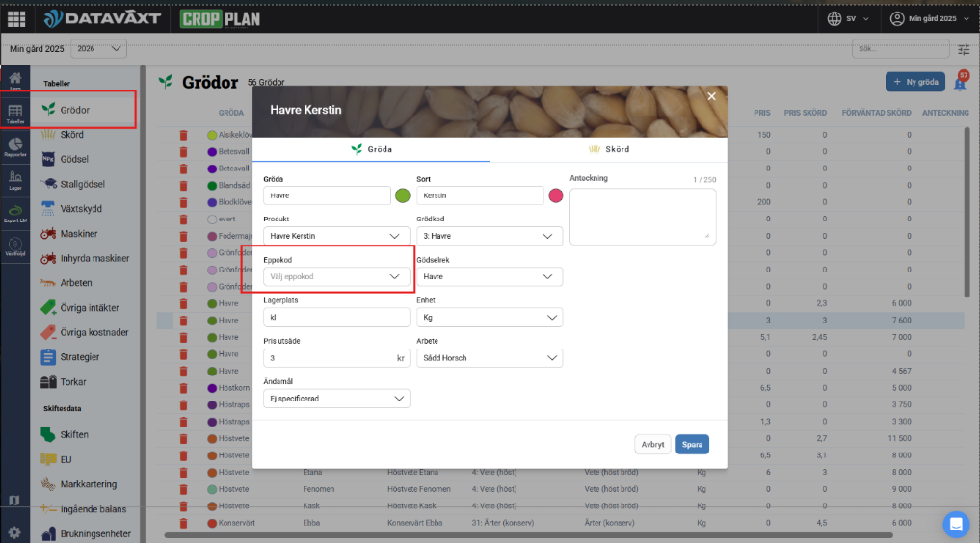Switch to the Skörd tab in dialog
The image size is (980, 543).
click(x=608, y=149)
